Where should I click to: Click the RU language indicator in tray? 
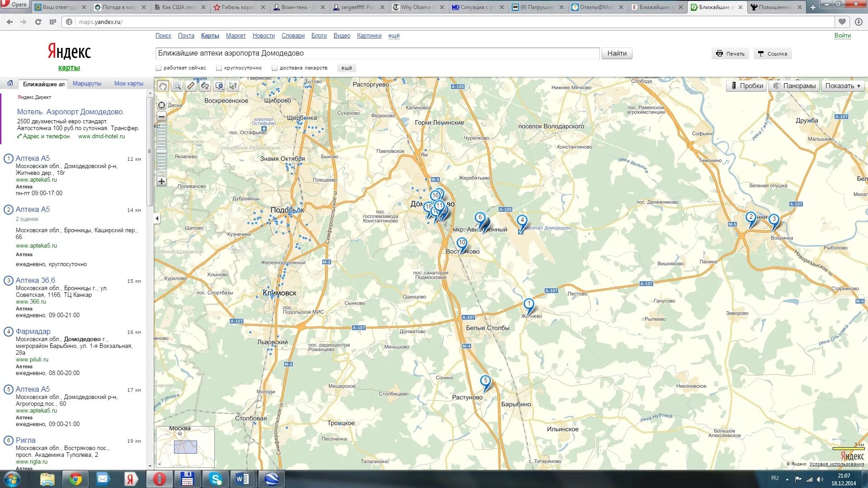point(775,478)
